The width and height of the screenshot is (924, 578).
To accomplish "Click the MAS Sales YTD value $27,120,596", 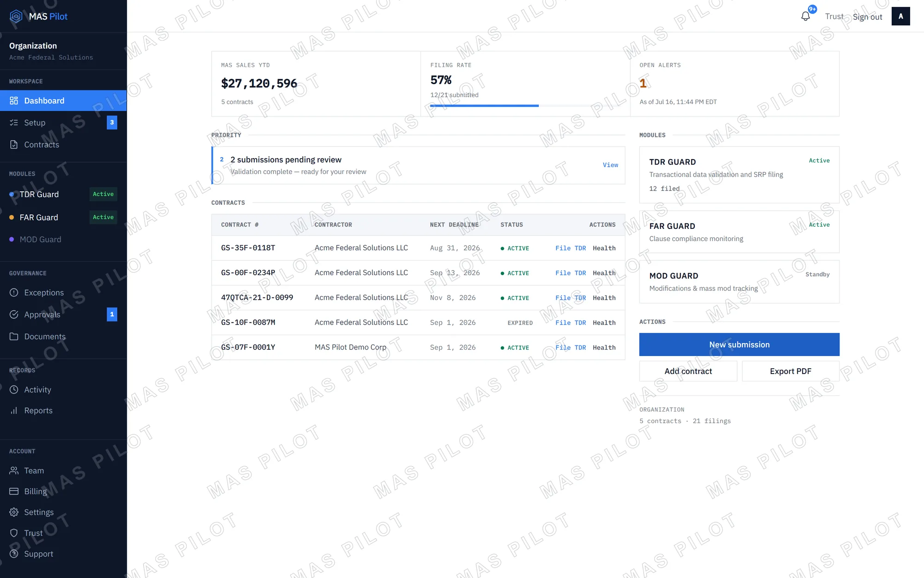I will pyautogui.click(x=259, y=83).
